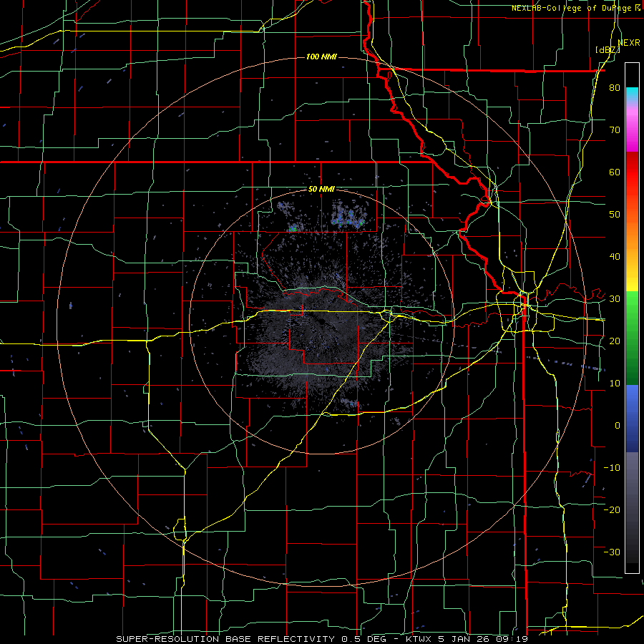Click the 40 value on the dBZ scale

click(615, 257)
